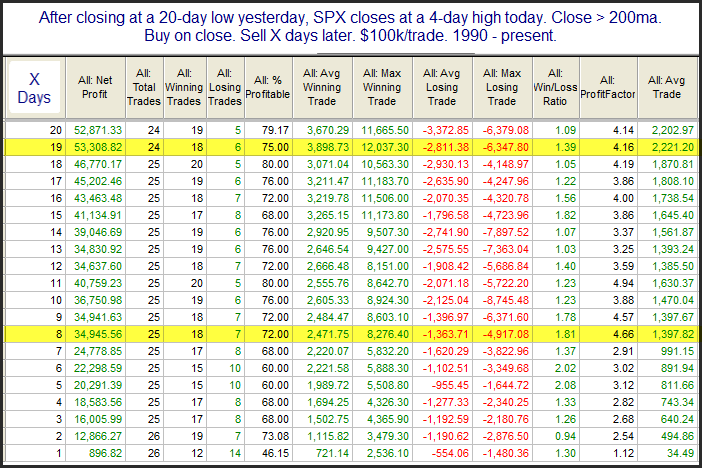
Task: Click net profit 20,291.39
Action: 98,386
